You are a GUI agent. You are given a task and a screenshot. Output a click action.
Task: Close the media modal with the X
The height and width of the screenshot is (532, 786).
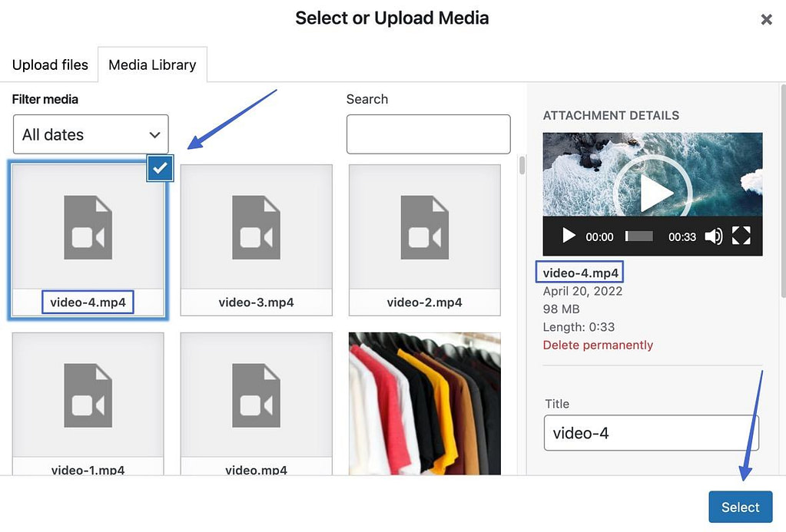click(x=766, y=20)
